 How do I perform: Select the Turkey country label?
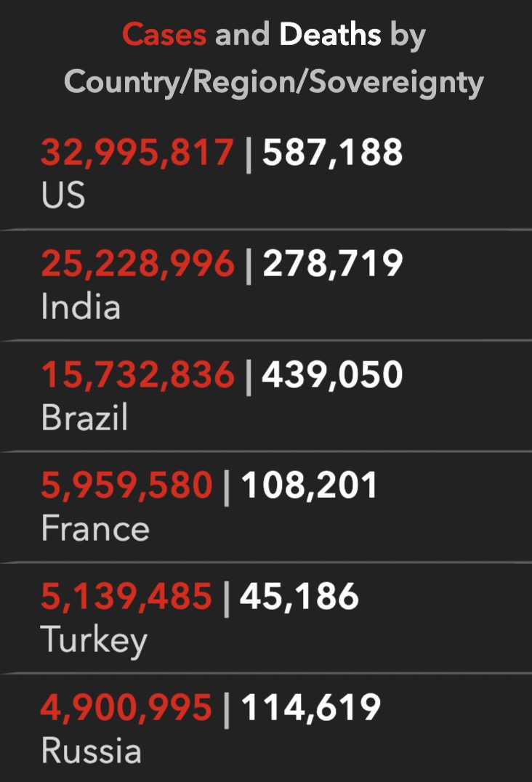click(x=94, y=640)
